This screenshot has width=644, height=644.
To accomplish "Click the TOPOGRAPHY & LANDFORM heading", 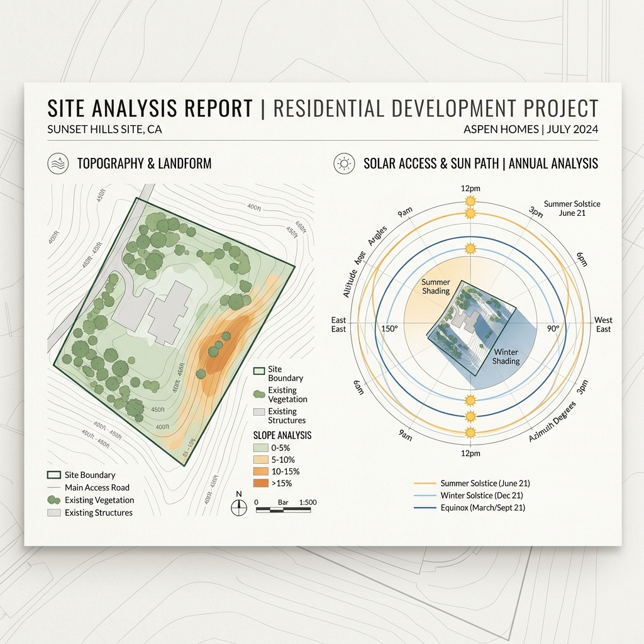I will (x=144, y=164).
